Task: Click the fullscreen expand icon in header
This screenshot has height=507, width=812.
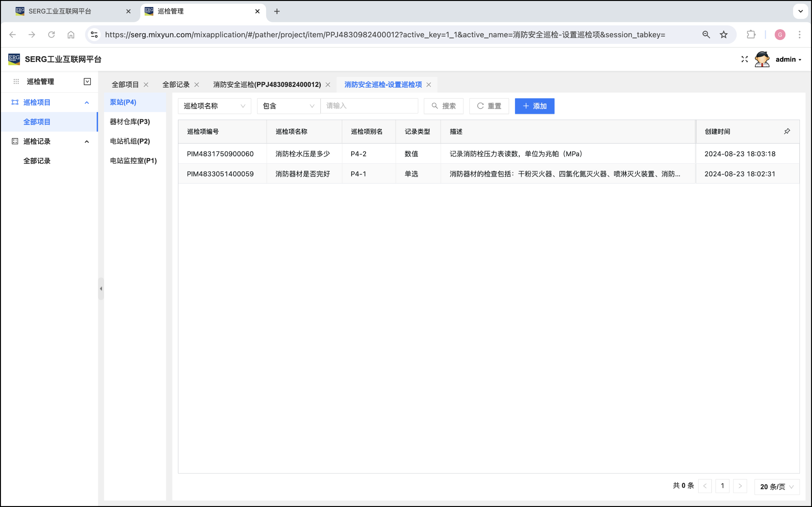Action: (744, 59)
